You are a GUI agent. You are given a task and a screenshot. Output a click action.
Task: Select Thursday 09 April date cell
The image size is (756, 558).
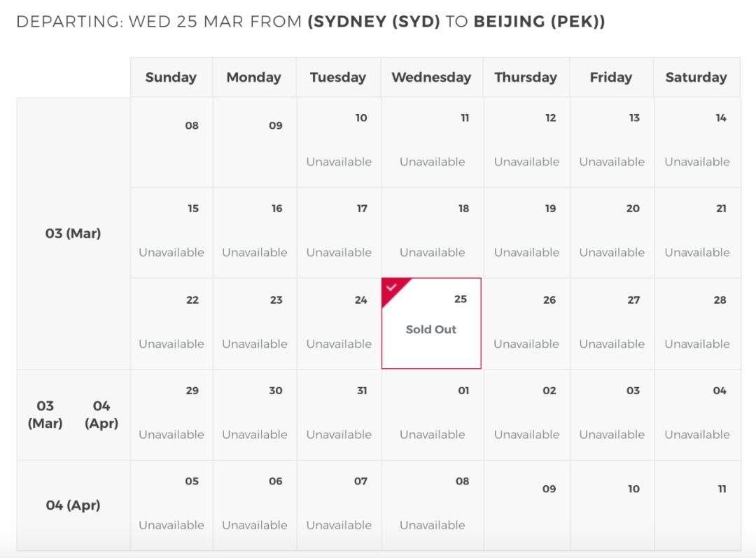click(526, 505)
